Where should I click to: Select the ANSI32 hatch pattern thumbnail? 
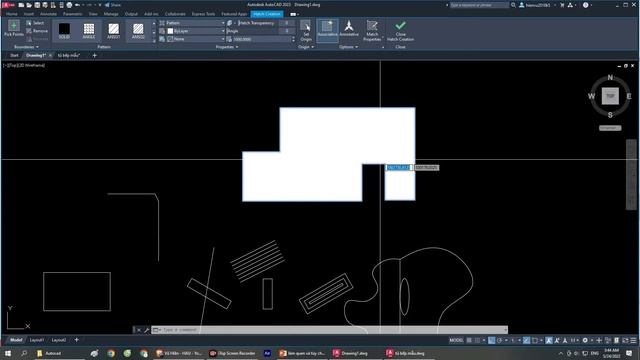click(x=138, y=31)
